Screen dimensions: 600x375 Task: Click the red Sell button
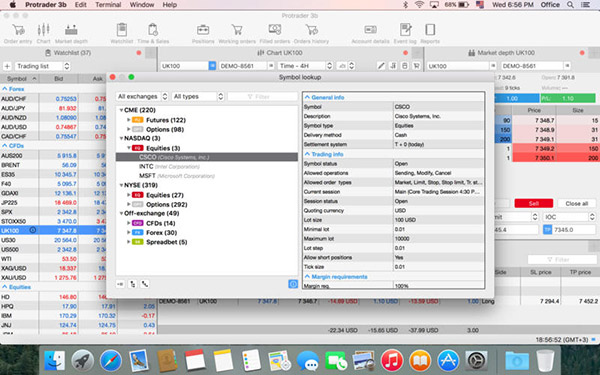(533, 204)
